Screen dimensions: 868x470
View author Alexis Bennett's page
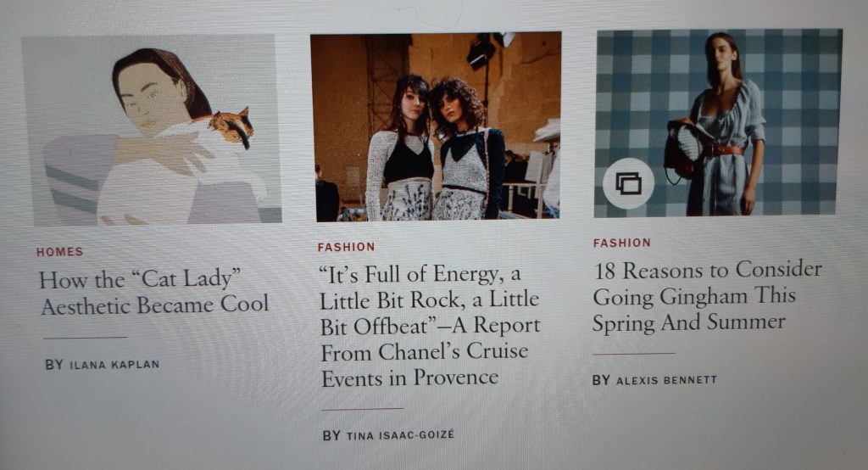tap(666, 380)
